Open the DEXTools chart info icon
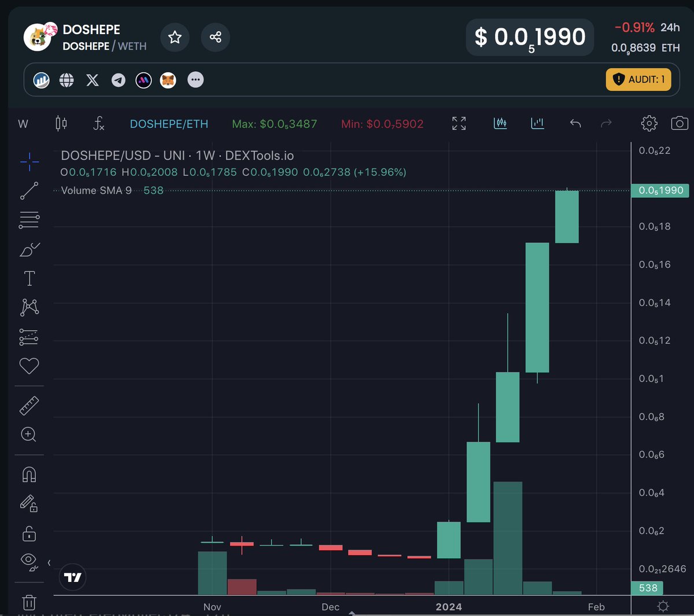 [42, 80]
